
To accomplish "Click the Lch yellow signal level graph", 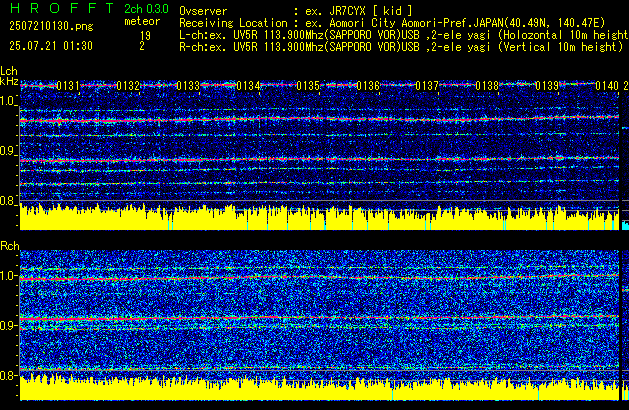I will point(319,217).
